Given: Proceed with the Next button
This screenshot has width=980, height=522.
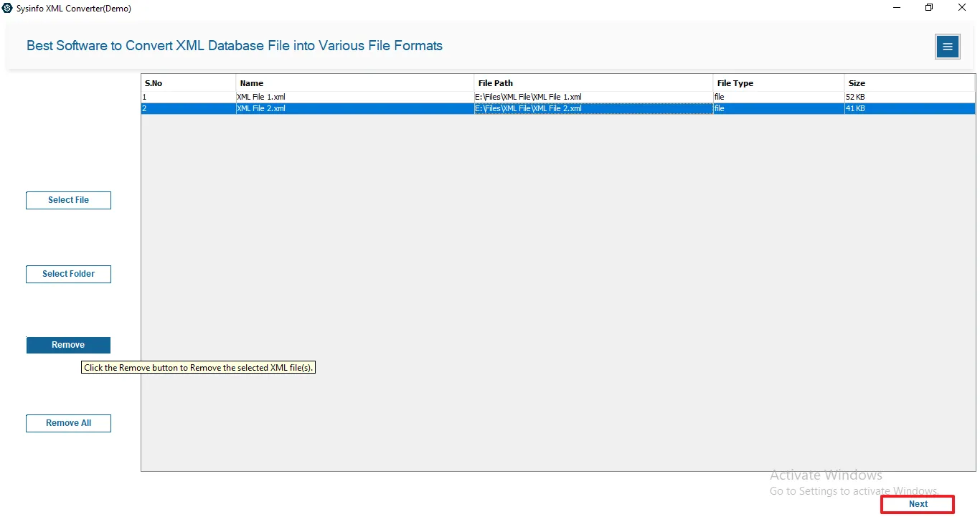Looking at the screenshot, I should coord(918,504).
